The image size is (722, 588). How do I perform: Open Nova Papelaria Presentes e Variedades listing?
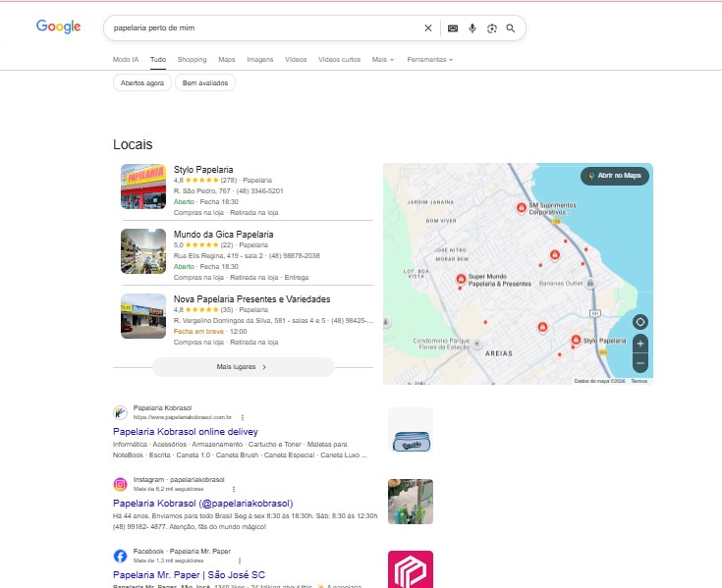pos(251,299)
